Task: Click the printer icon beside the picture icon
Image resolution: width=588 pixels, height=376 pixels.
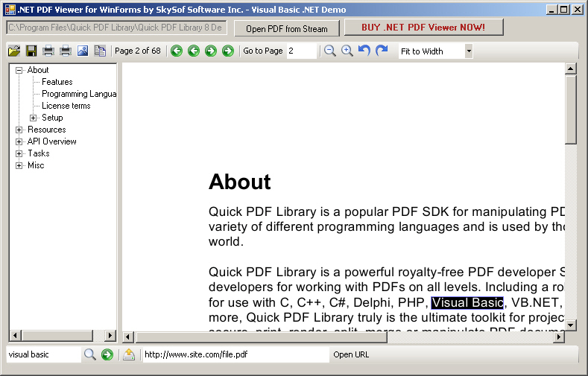Action: 66,51
